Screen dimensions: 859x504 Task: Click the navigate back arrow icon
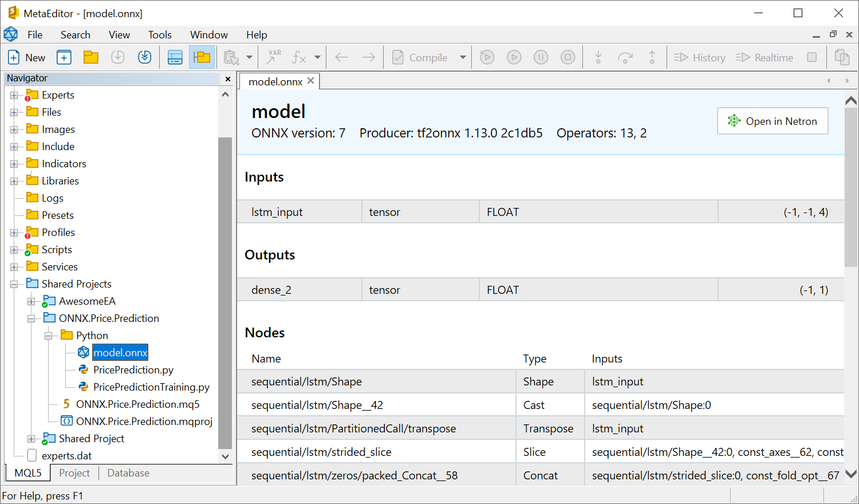[x=342, y=57]
